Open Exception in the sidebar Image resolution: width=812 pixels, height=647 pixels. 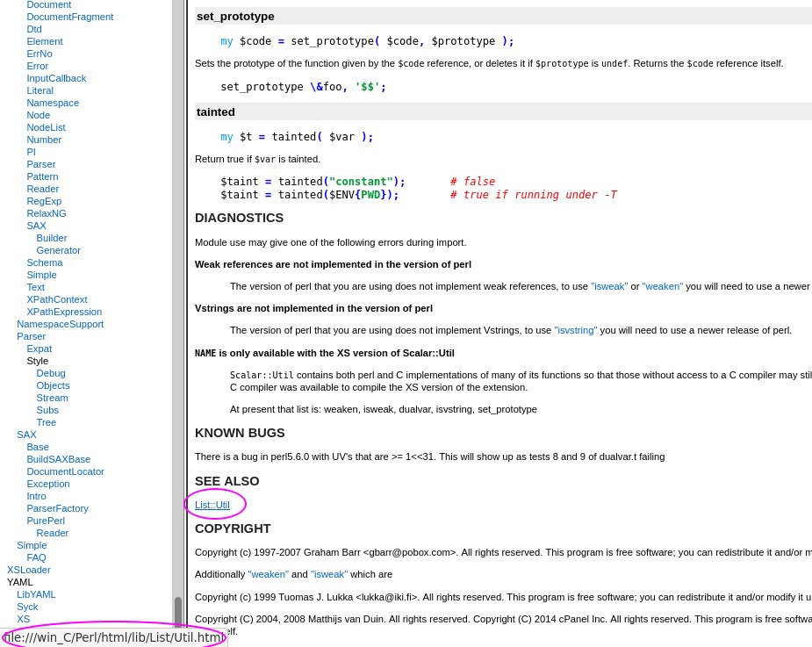click(48, 484)
